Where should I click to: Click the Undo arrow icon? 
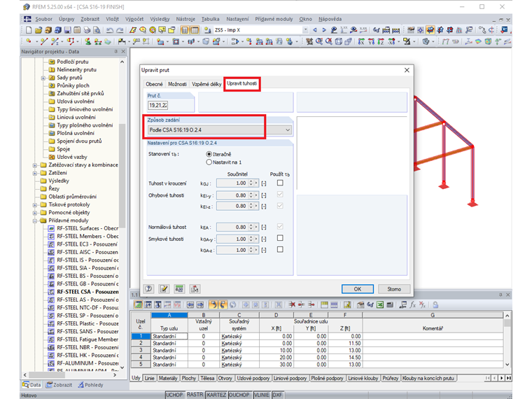pos(110,30)
